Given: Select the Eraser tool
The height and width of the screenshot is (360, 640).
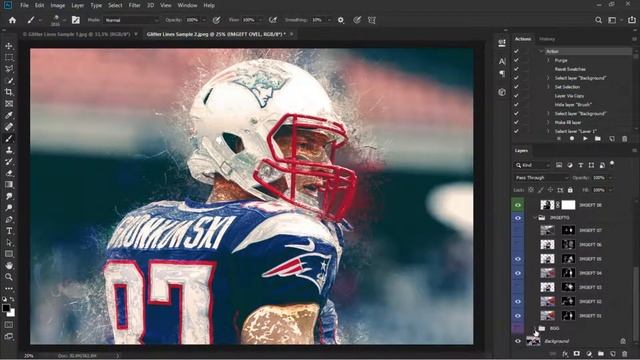Looking at the screenshot, I should 9,173.
